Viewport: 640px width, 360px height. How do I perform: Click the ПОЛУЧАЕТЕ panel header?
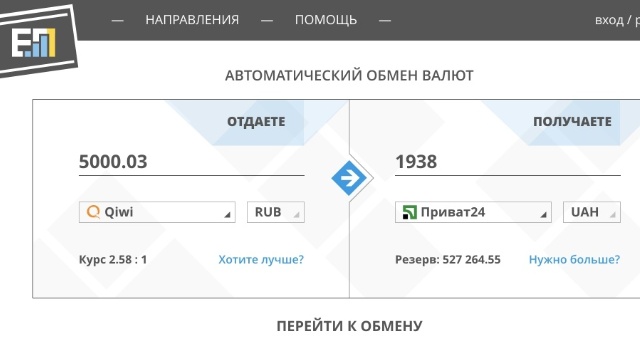pos(572,122)
